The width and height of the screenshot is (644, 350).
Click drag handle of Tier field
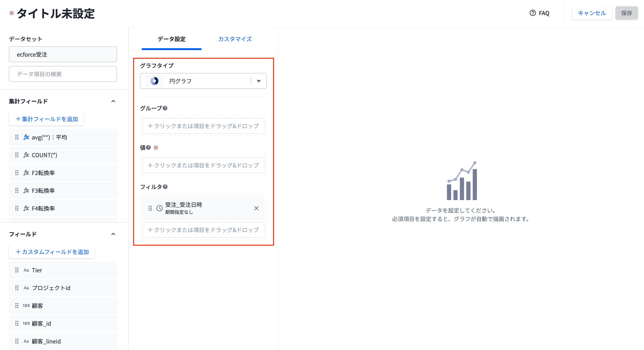click(x=17, y=270)
